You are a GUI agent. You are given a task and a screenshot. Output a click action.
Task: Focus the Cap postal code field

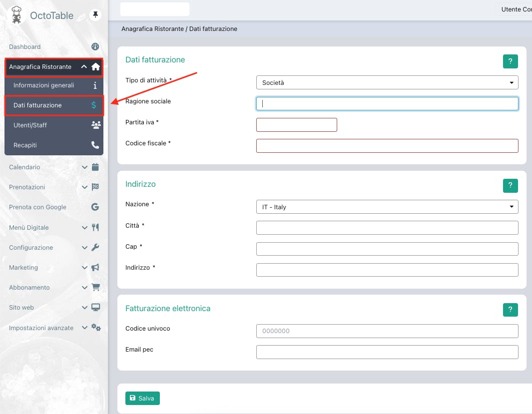pos(387,249)
